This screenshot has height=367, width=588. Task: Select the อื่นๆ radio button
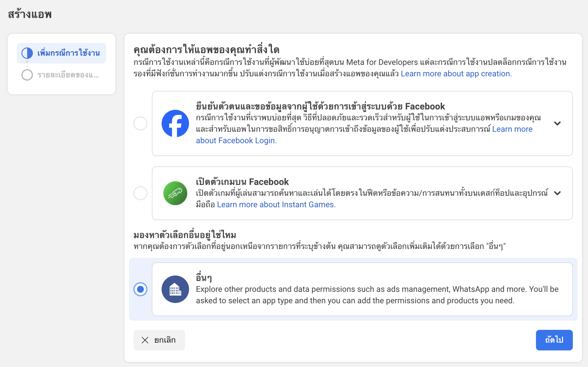click(x=140, y=289)
